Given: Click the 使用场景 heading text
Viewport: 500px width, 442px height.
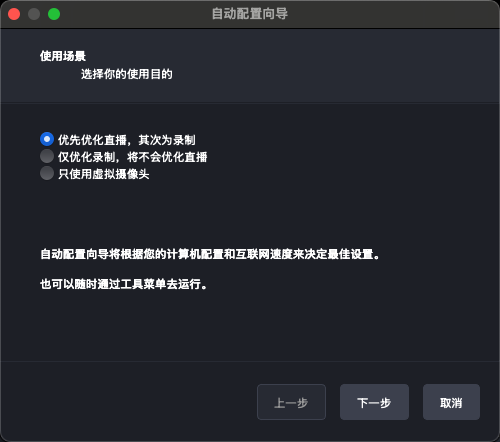Looking at the screenshot, I should coord(63,56).
